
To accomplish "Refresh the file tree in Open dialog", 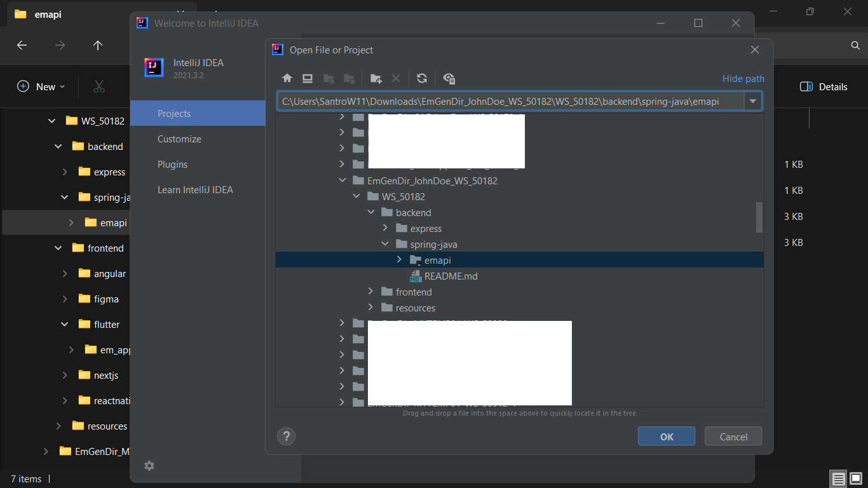I will tap(422, 78).
